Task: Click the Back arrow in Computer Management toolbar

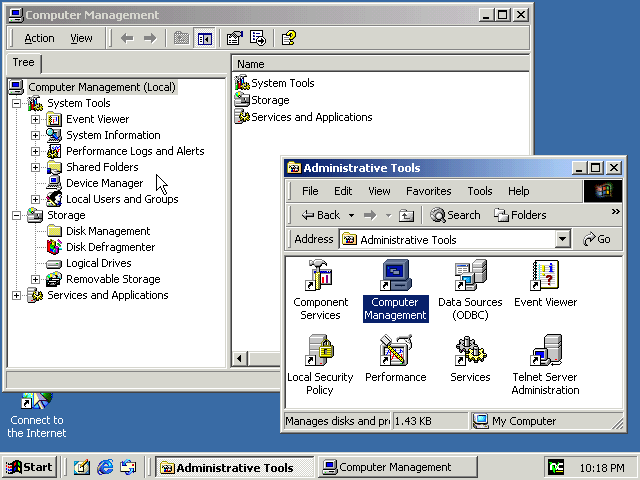Action: coord(127,38)
